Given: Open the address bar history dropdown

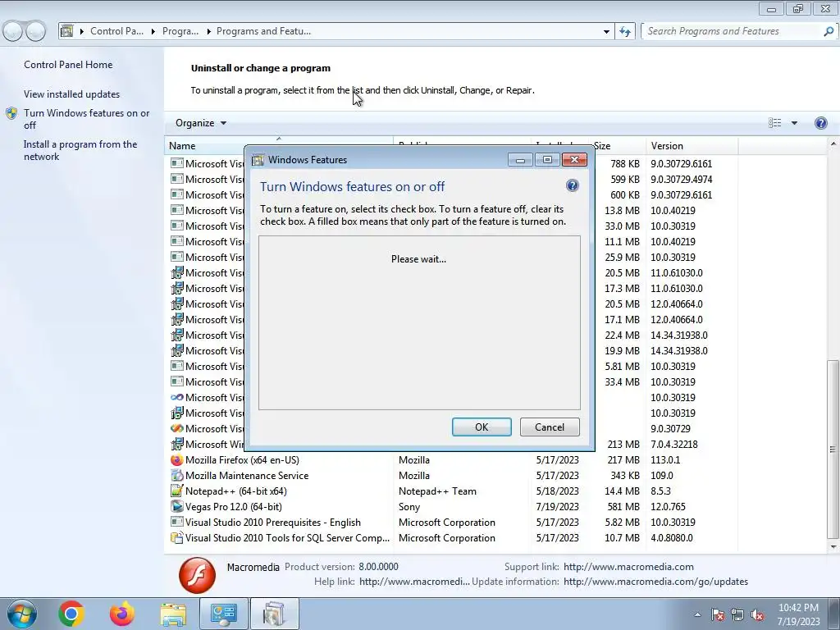Looking at the screenshot, I should (606, 32).
